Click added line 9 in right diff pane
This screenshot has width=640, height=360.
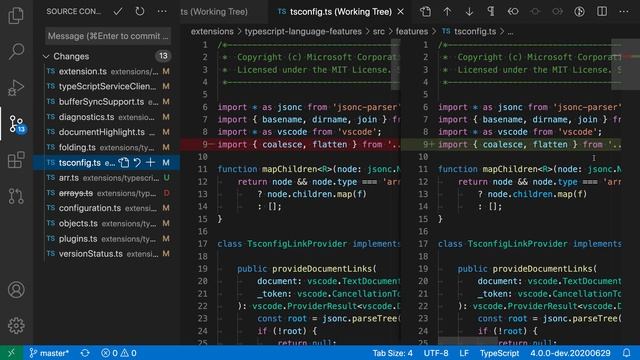coord(511,144)
